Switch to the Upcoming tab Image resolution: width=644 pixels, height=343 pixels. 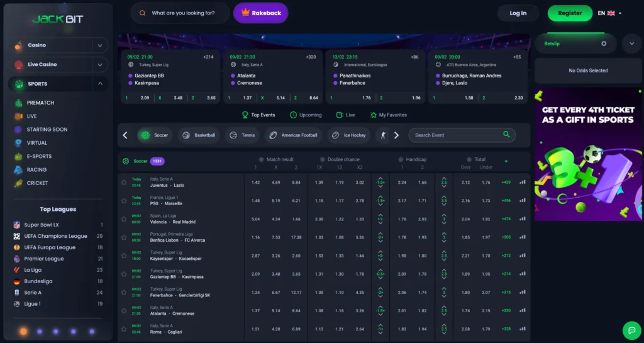point(306,115)
